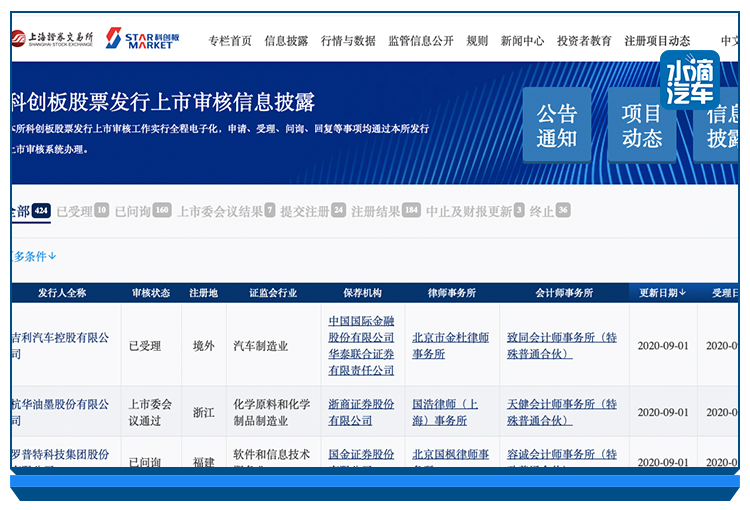Open the 中国国际金融股份有限公司 sponsor link
The height and width of the screenshot is (510, 750).
tap(361, 329)
